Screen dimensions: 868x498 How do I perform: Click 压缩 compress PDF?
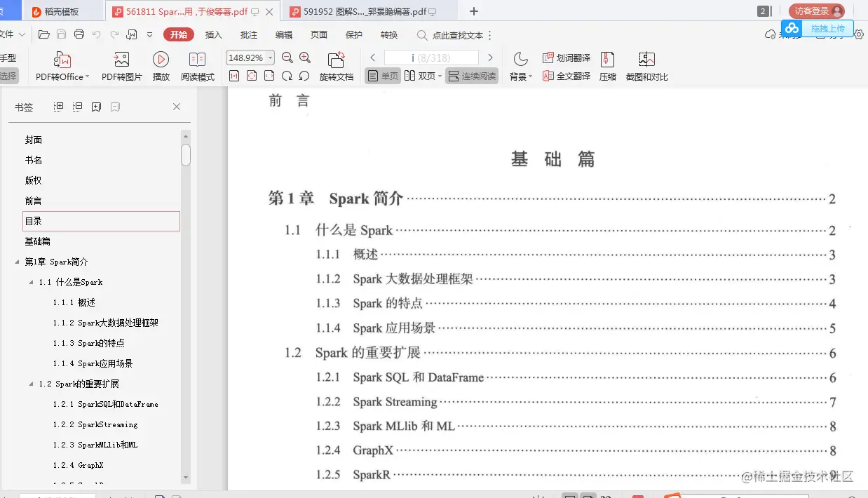click(x=608, y=67)
